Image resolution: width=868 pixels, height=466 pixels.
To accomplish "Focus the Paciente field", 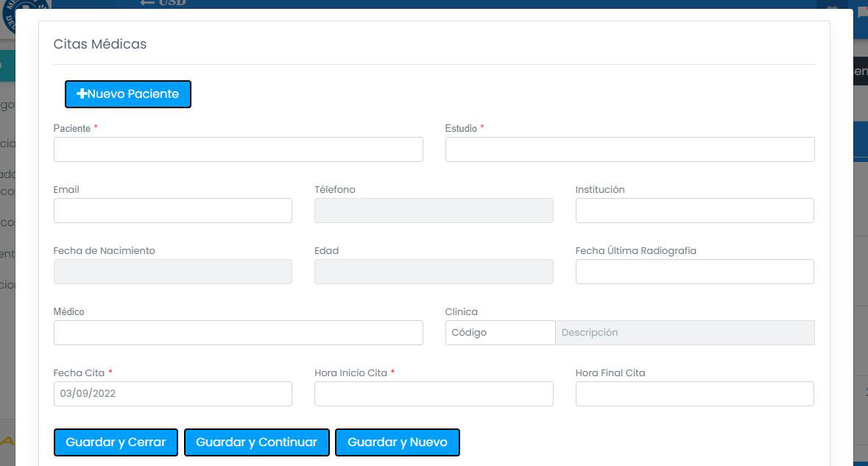I will [x=238, y=149].
